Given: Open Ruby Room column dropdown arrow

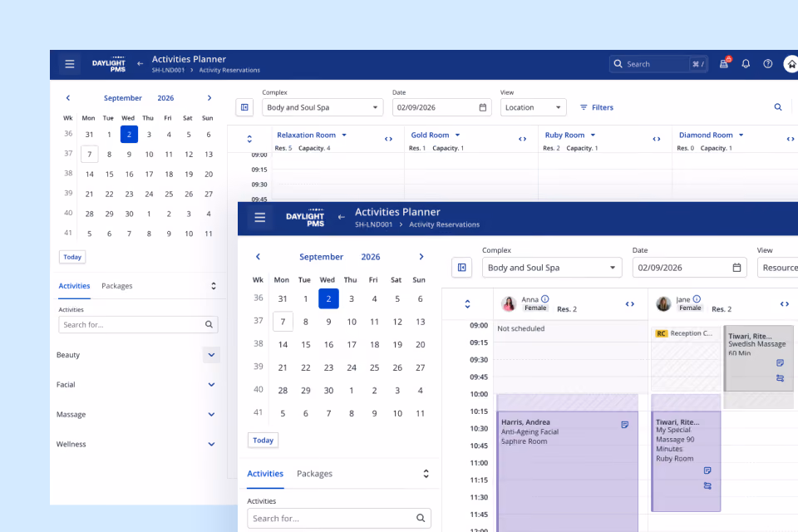Looking at the screenshot, I should click(593, 135).
